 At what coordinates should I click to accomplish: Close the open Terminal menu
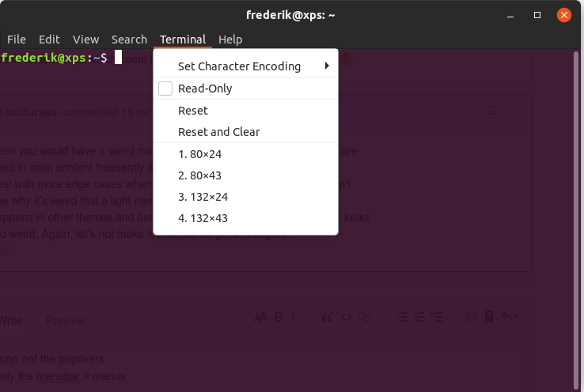(183, 40)
